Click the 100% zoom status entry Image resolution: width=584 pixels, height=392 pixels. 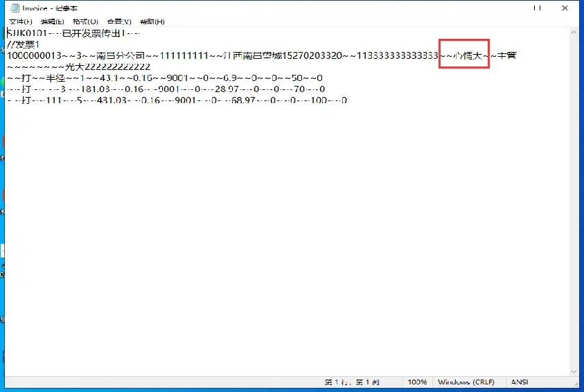click(x=417, y=382)
